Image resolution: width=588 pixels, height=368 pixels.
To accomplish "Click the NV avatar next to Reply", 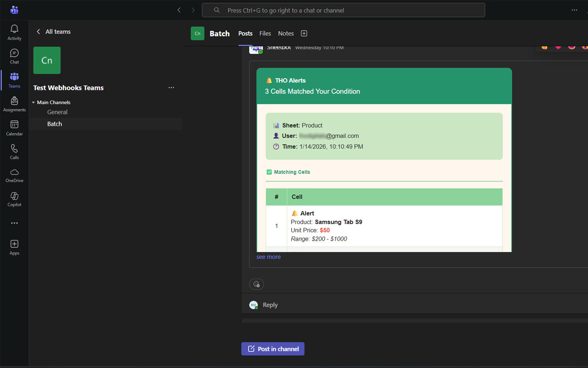I will point(254,305).
